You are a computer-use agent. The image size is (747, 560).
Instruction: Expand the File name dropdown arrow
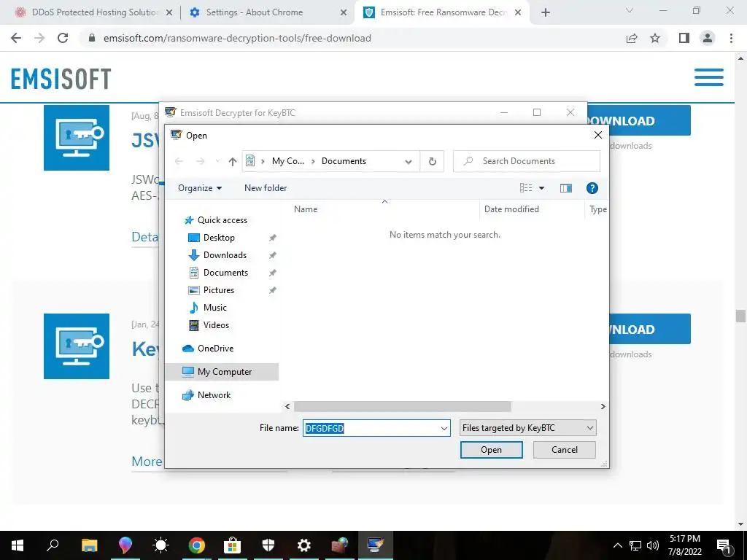tap(444, 428)
